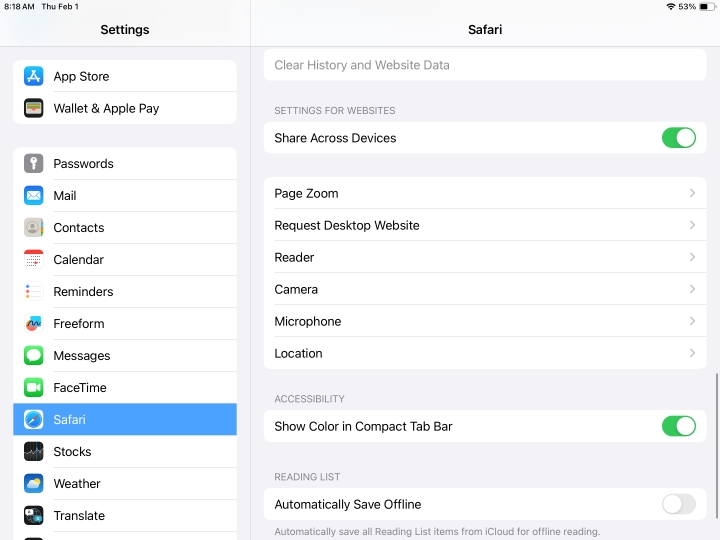Enable Automatically Save Offline switch
The width and height of the screenshot is (720, 540).
tap(678, 504)
